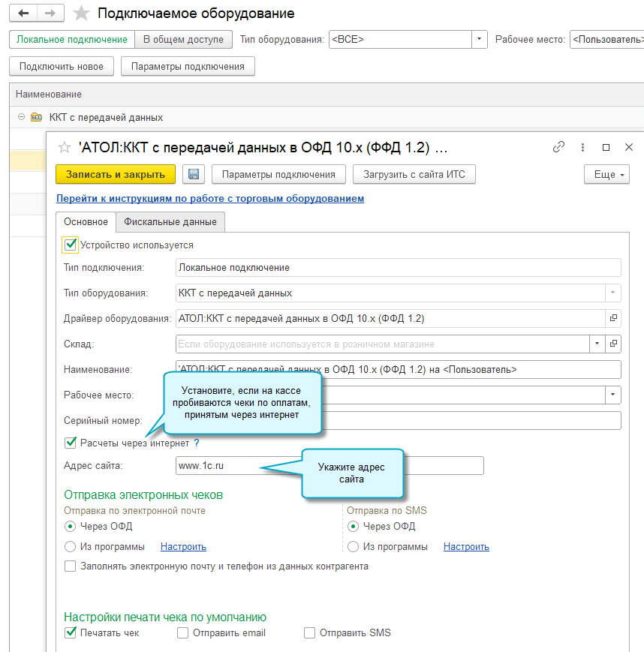Enable Заполнять электронную почту и телефон checkbox
The image size is (644, 652).
point(70,566)
